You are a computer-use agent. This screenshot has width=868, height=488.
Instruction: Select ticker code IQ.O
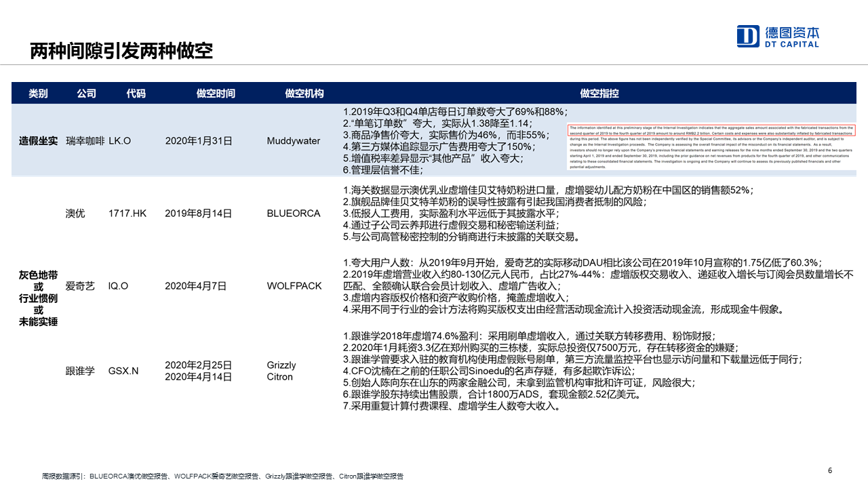point(118,286)
